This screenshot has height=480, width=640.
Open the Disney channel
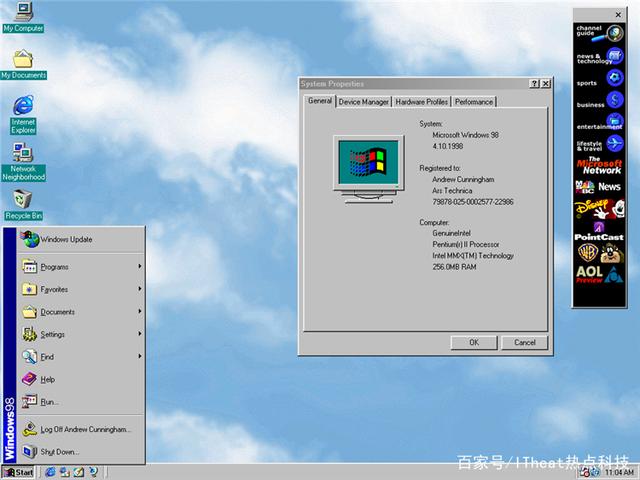pyautogui.click(x=599, y=209)
